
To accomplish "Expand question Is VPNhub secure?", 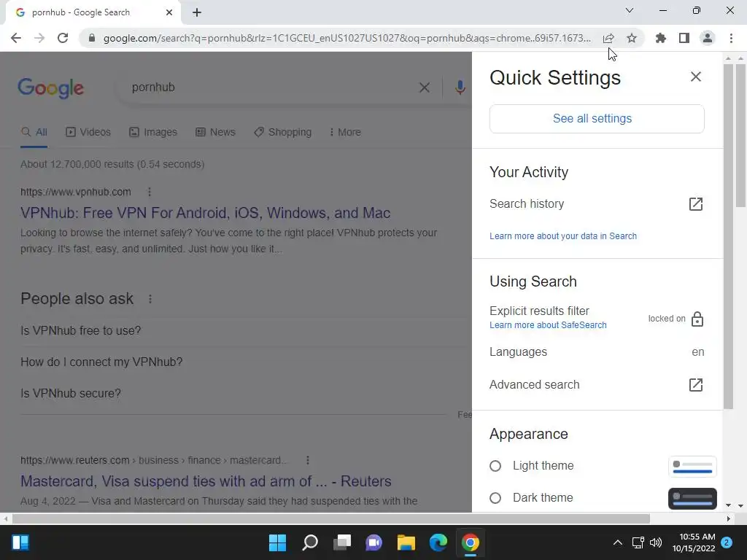I will [71, 393].
